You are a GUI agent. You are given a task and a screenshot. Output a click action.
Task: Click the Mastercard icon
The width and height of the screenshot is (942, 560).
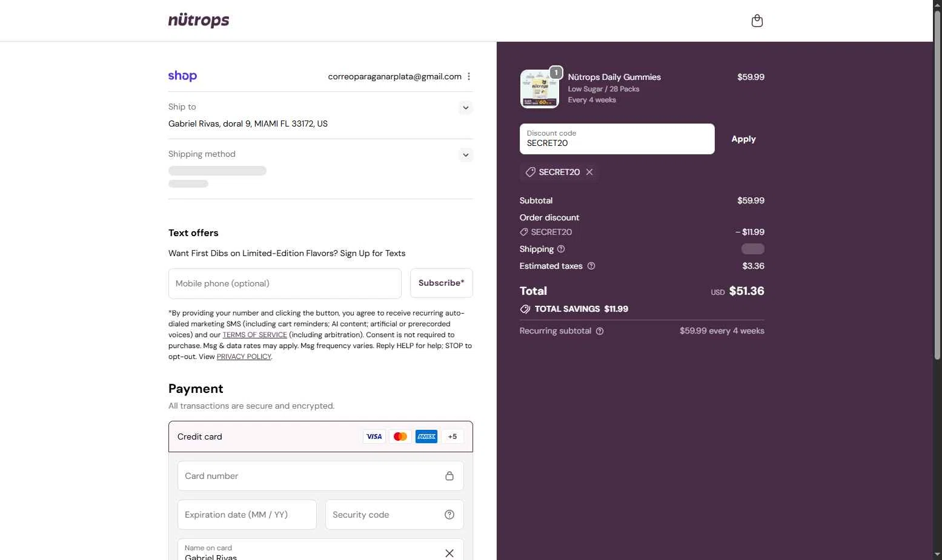click(400, 436)
